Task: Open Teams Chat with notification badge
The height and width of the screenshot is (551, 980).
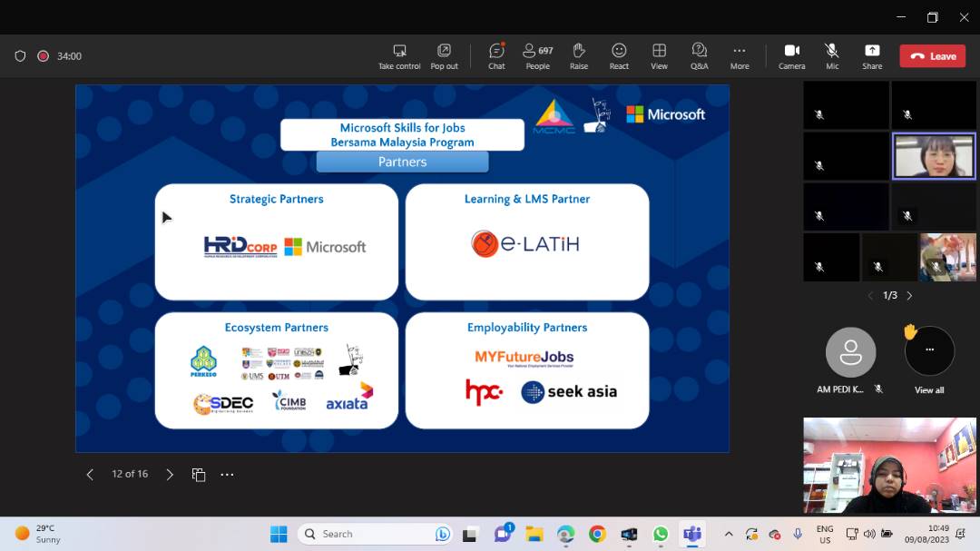Action: coord(503,534)
